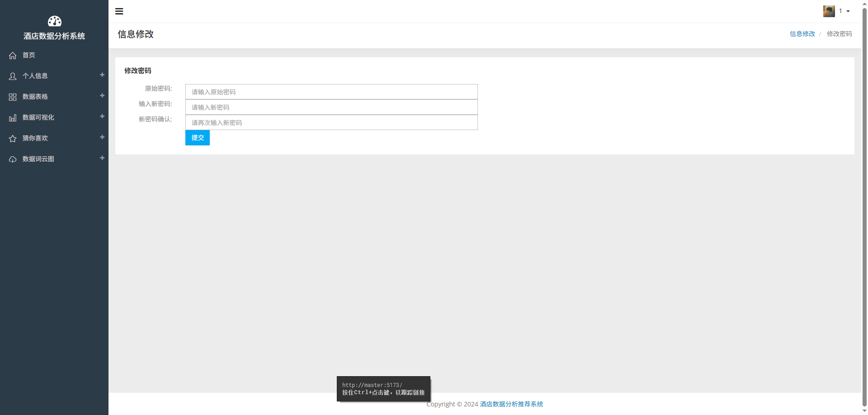This screenshot has height=415, width=868.
Task: Click the home icon beside 首页
Action: pyautogui.click(x=13, y=56)
